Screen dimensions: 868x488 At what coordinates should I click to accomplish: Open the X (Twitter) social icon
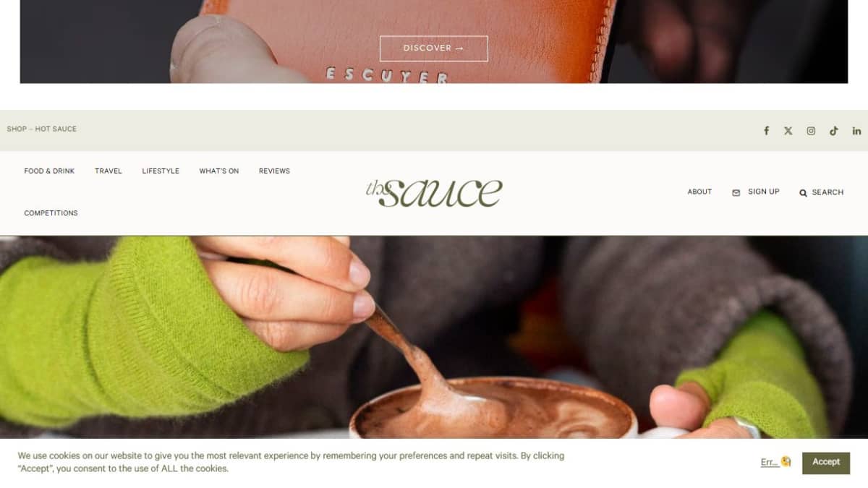click(x=788, y=131)
